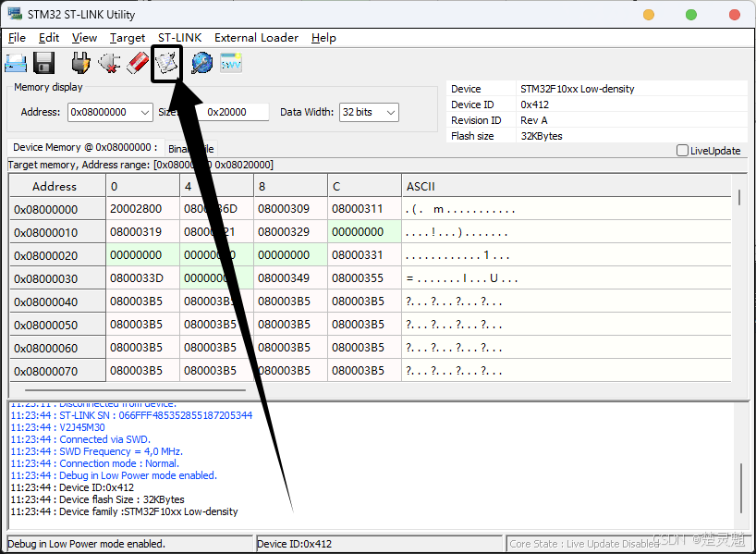The height and width of the screenshot is (554, 756).
Task: Connect to target using plug icon
Action: 80,63
